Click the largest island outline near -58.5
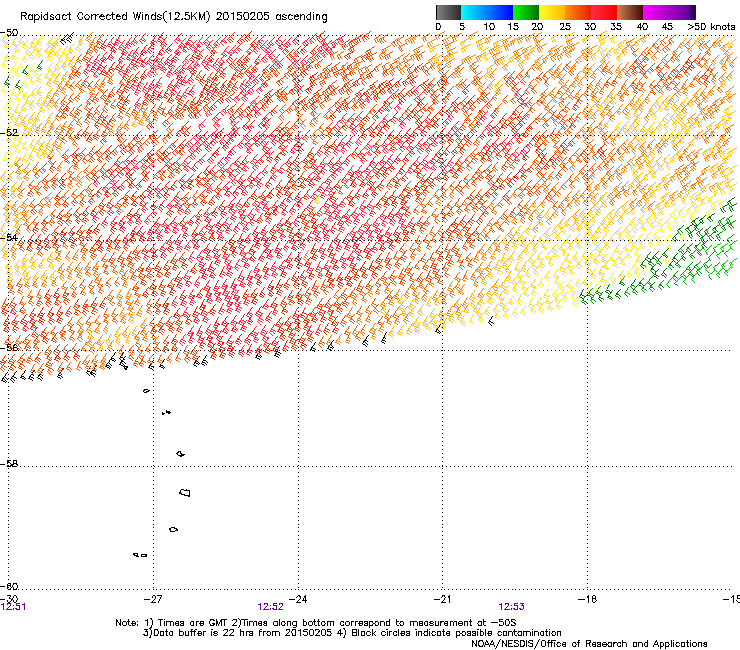This screenshot has height=650, width=740. [185, 493]
